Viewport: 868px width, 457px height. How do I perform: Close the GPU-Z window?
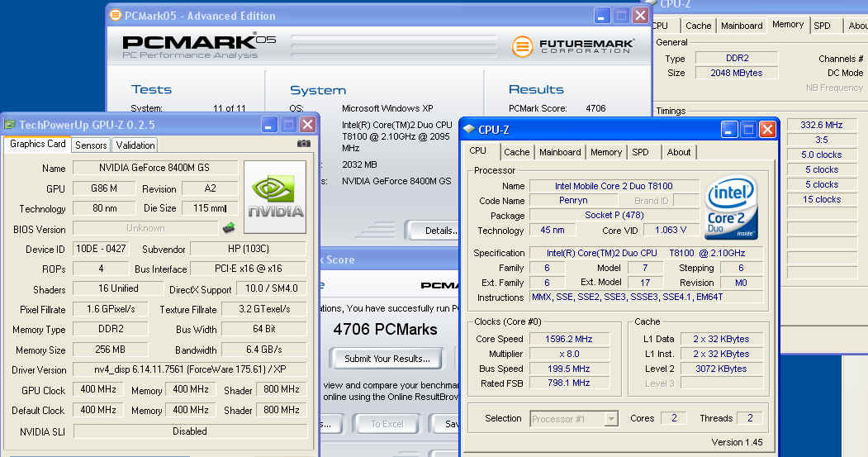point(308,125)
